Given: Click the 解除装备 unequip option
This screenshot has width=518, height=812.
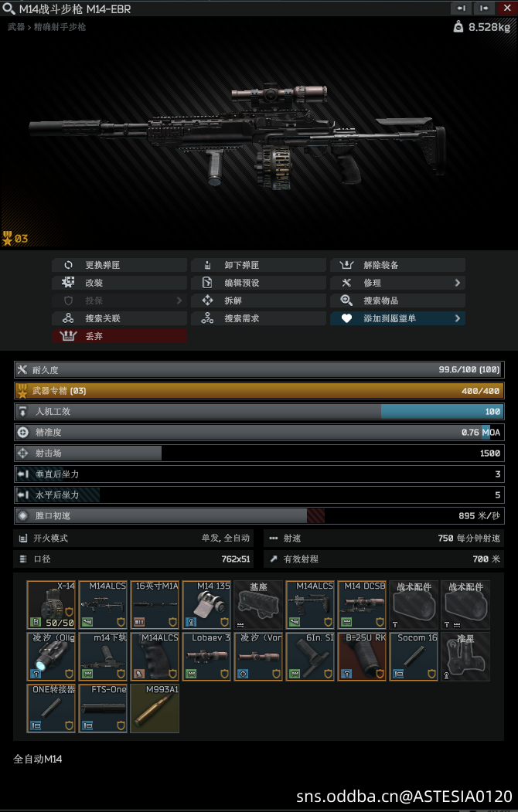Looking at the screenshot, I should tap(397, 265).
